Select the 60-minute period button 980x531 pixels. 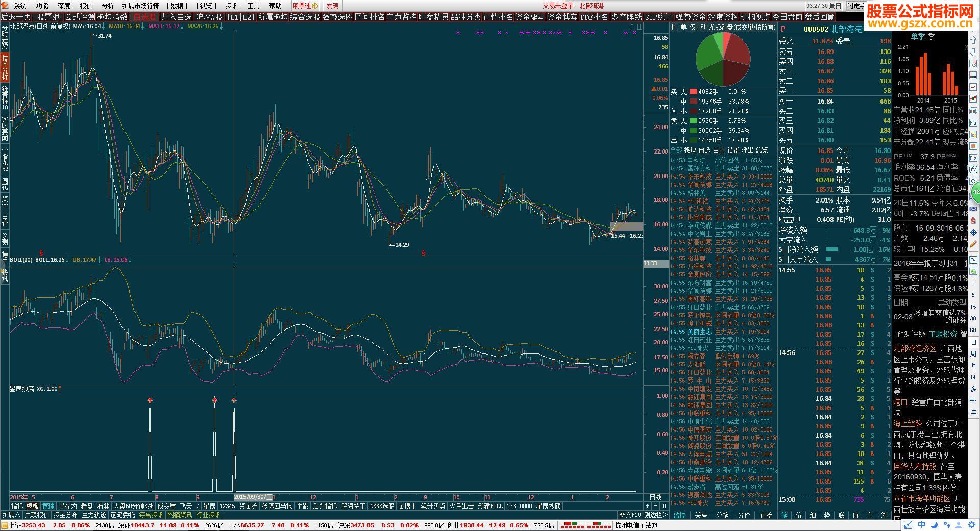coord(973,330)
